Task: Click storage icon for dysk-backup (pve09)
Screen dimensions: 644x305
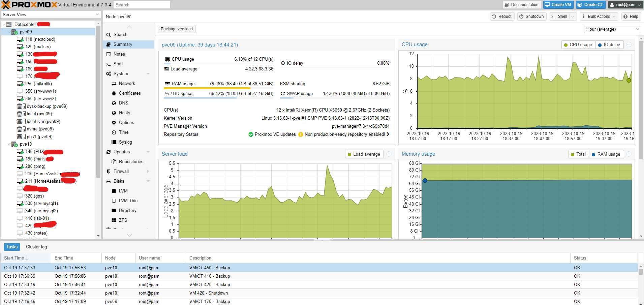Action: (21, 106)
